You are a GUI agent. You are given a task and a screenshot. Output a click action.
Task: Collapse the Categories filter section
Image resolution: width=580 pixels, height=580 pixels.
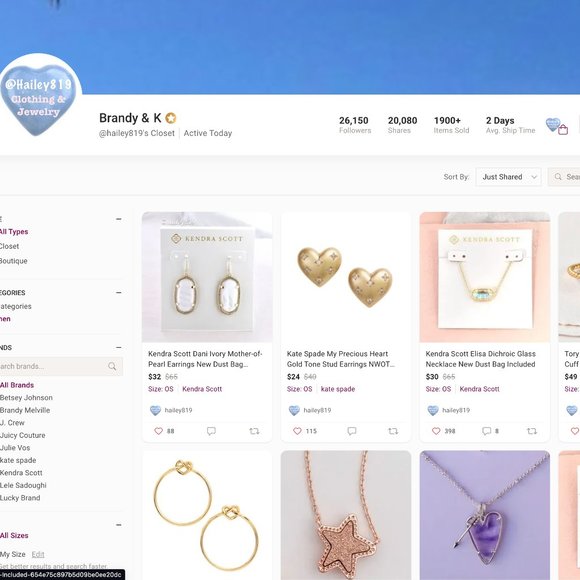[x=118, y=293]
